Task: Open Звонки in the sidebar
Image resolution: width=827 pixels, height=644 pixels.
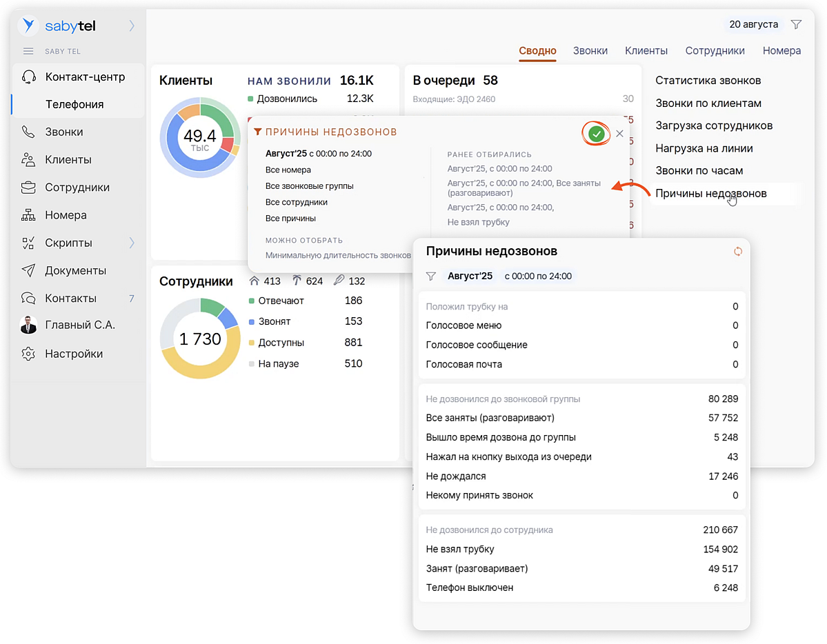Action: (x=64, y=132)
